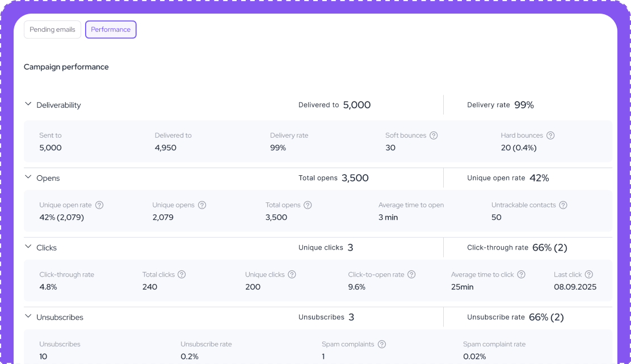Collapse the Clicks section chevron
Screen dimensions: 631x364
click(x=28, y=247)
